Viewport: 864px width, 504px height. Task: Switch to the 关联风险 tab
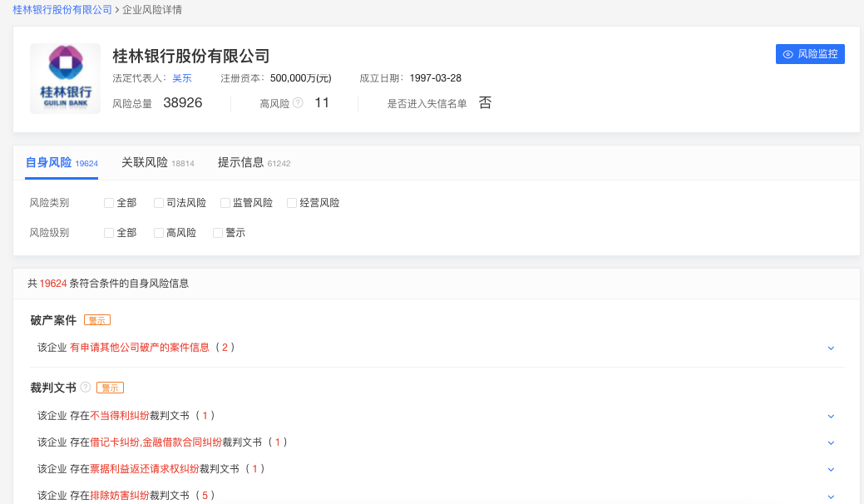pyautogui.click(x=158, y=162)
